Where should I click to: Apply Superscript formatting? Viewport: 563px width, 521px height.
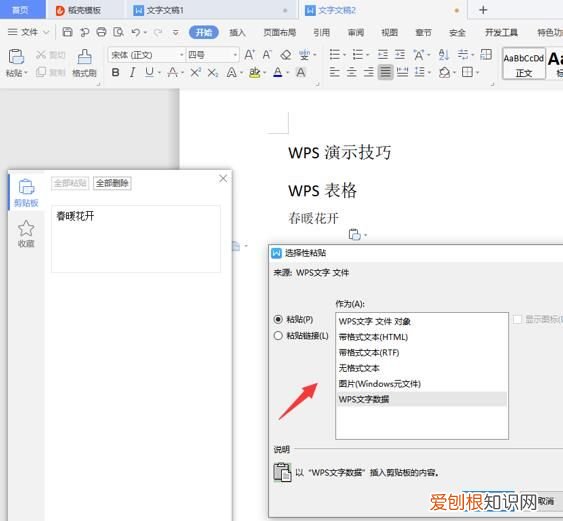(195, 73)
